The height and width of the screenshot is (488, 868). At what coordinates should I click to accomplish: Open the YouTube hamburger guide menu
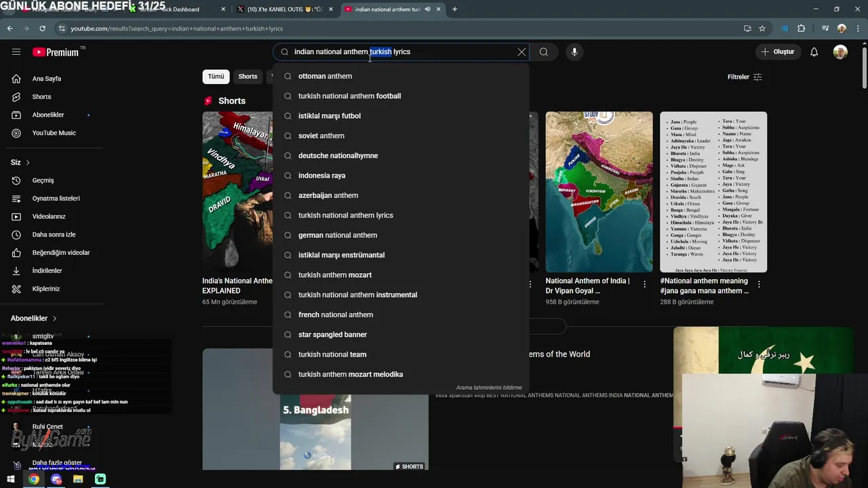tap(16, 52)
